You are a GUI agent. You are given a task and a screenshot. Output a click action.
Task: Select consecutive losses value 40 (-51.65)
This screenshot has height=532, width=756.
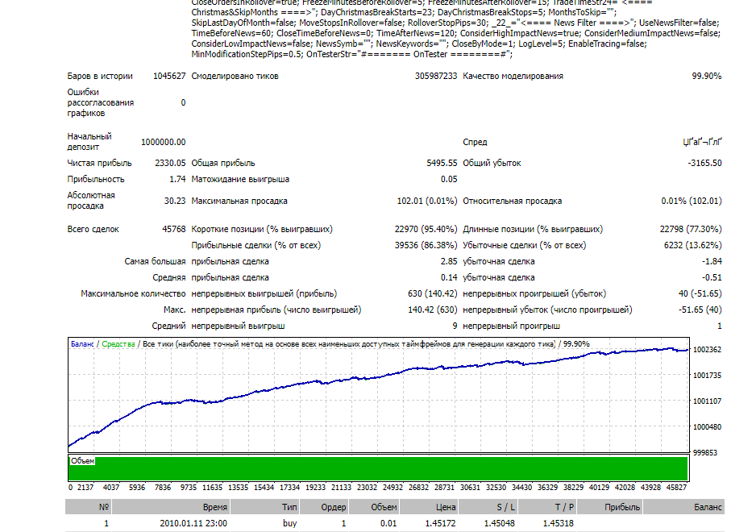pyautogui.click(x=700, y=293)
